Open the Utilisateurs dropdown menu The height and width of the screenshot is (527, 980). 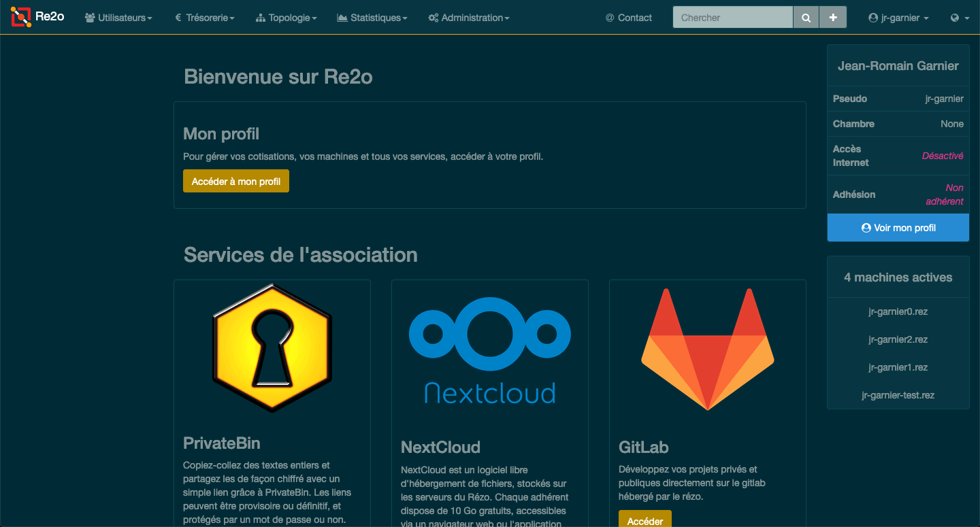click(118, 18)
